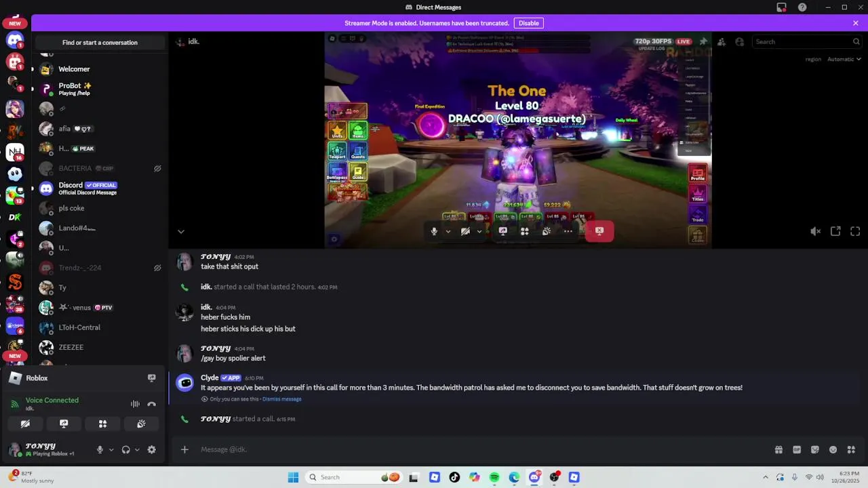The height and width of the screenshot is (488, 868).
Task: Open activities button in voice panel
Action: (102, 424)
